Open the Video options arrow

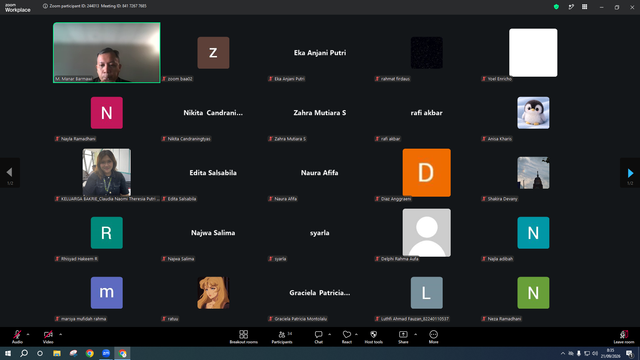(x=60, y=334)
